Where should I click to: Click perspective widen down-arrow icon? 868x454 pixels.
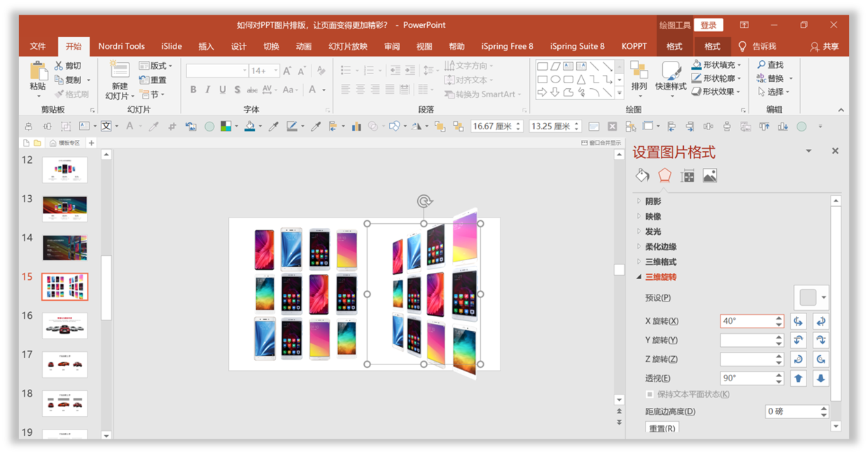(x=820, y=378)
